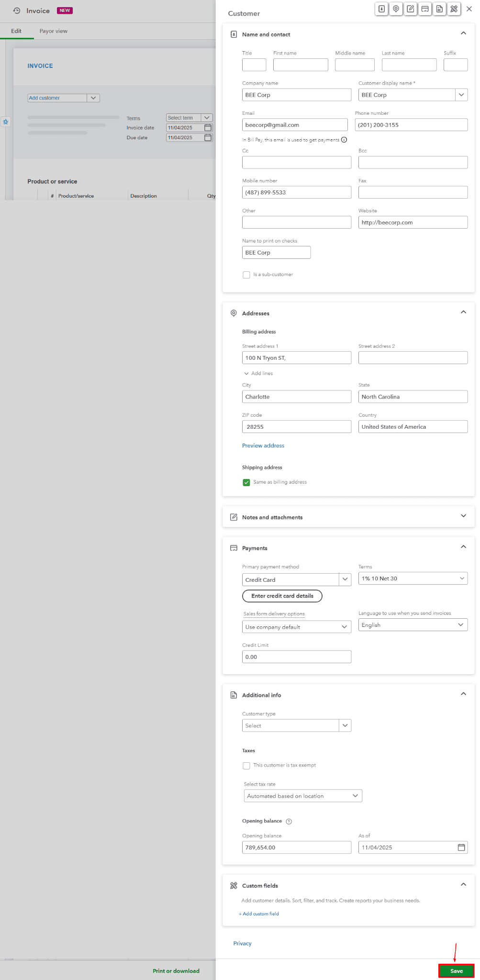Check the Is a sub-customer checkbox
Image resolution: width=480 pixels, height=980 pixels.
(x=246, y=275)
